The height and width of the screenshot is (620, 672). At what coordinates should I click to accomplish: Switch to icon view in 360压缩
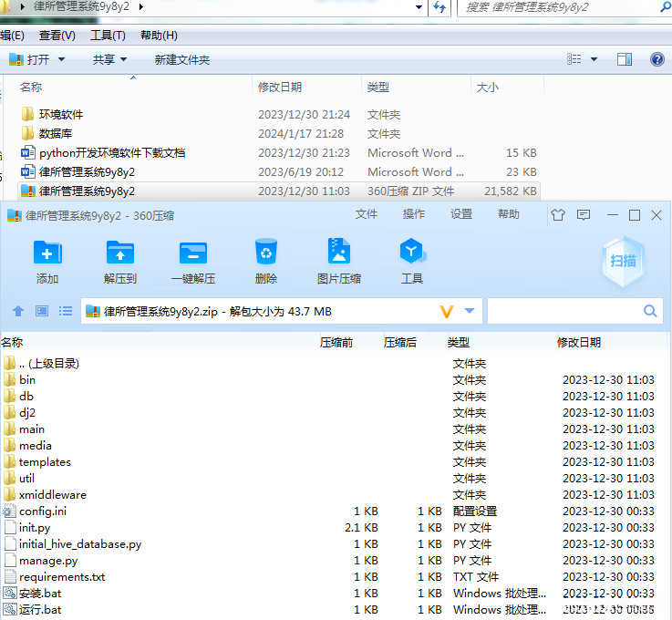pos(42,311)
